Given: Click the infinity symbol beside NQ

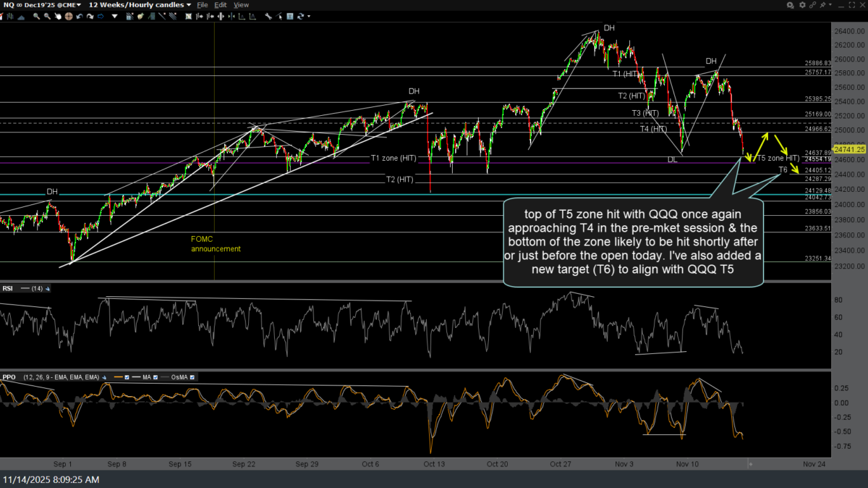Looking at the screenshot, I should (20, 5).
